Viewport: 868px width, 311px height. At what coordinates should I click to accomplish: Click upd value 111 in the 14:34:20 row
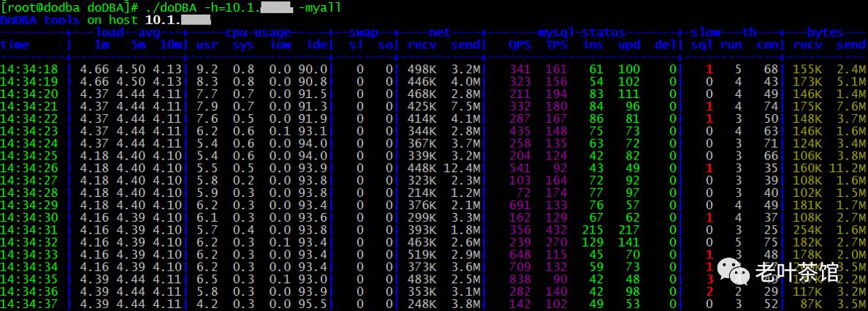pos(629,94)
